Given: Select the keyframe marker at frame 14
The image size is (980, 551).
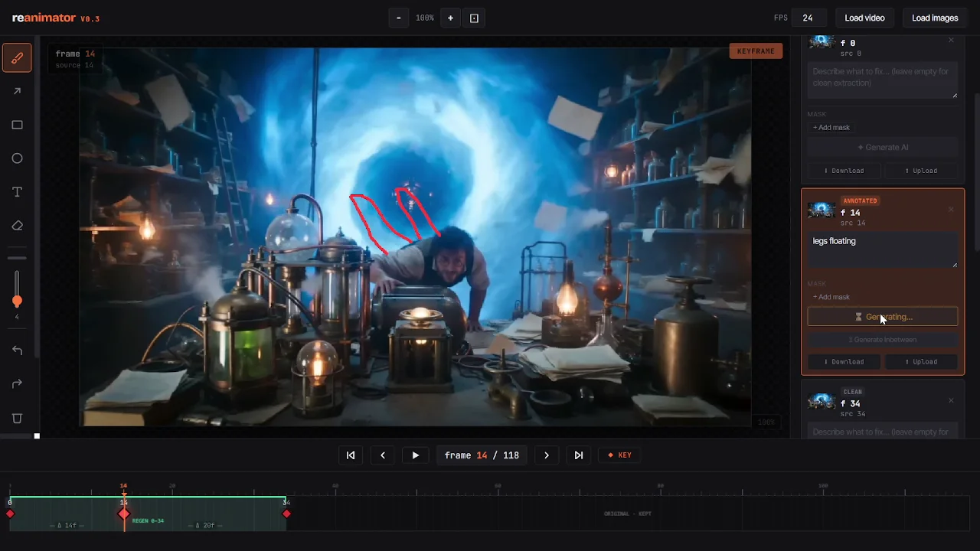Looking at the screenshot, I should pos(123,514).
